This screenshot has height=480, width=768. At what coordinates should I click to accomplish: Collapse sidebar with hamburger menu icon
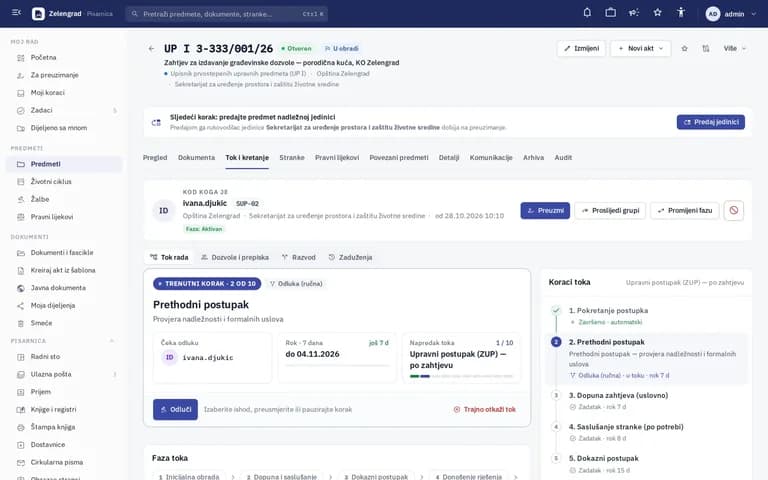[x=16, y=13]
